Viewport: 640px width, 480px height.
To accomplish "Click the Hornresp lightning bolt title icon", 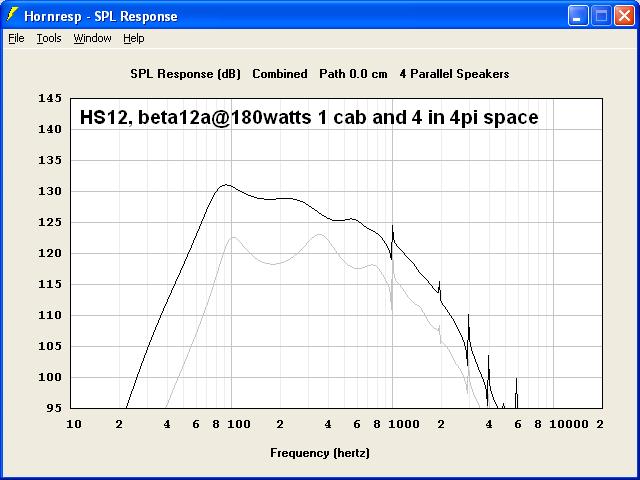I will (x=12, y=15).
